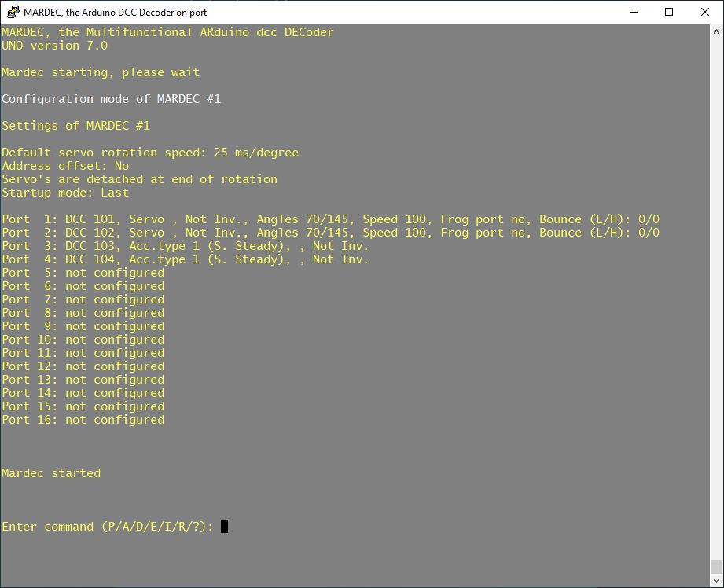The height and width of the screenshot is (588, 724).
Task: Click the 'Settings of MARDEC #1' line
Action: click(x=75, y=126)
